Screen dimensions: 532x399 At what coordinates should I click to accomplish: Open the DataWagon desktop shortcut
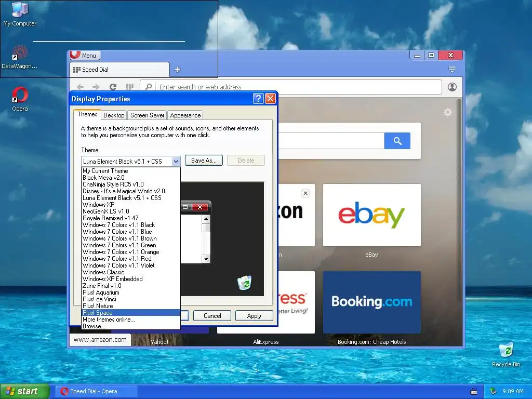coord(20,57)
